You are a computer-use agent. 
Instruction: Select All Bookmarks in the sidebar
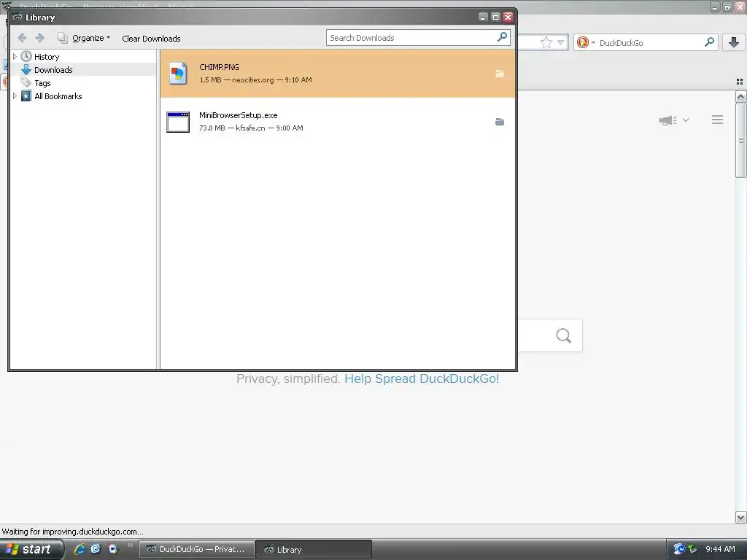[58, 96]
